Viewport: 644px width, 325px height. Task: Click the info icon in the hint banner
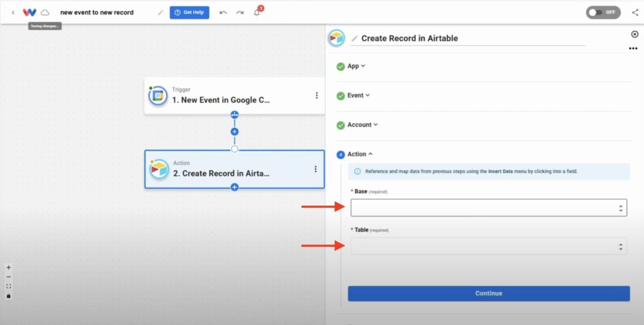357,171
